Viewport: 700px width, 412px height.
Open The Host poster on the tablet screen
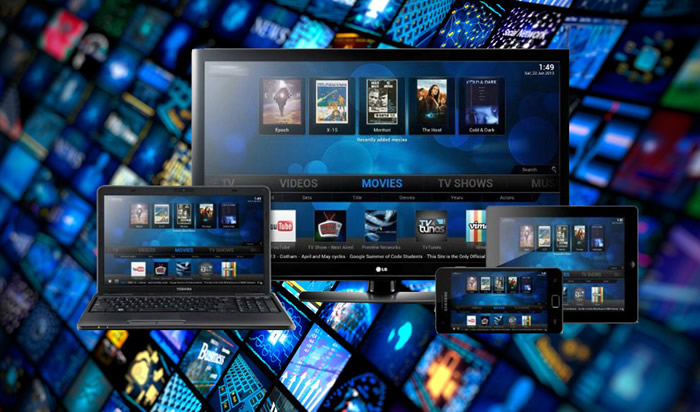tap(579, 236)
